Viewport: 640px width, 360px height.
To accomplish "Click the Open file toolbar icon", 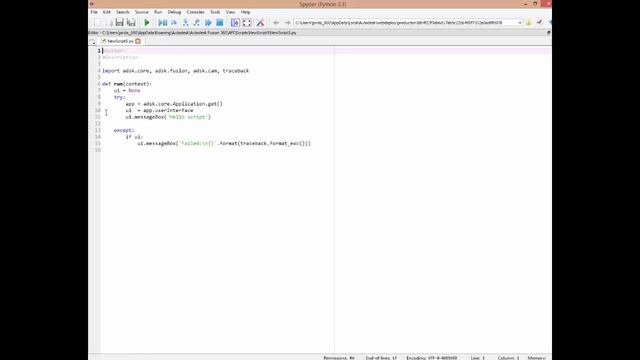I will point(109,23).
